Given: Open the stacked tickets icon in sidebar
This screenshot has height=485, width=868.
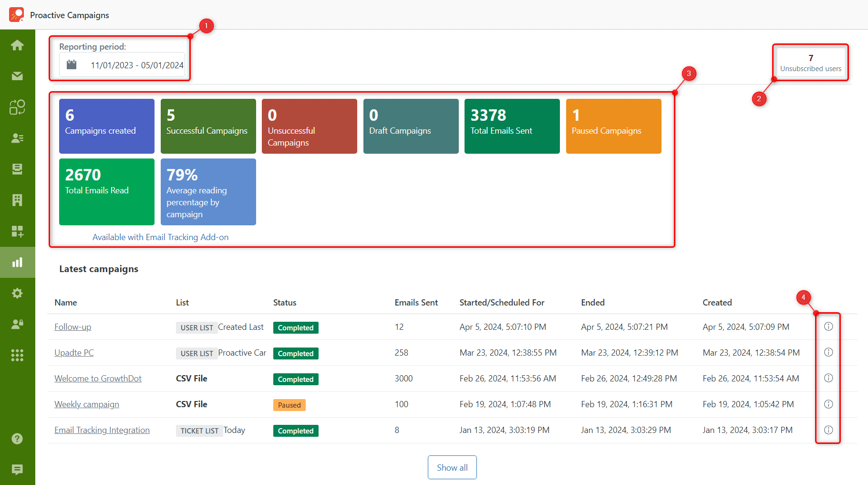Looking at the screenshot, I should pyautogui.click(x=17, y=169).
